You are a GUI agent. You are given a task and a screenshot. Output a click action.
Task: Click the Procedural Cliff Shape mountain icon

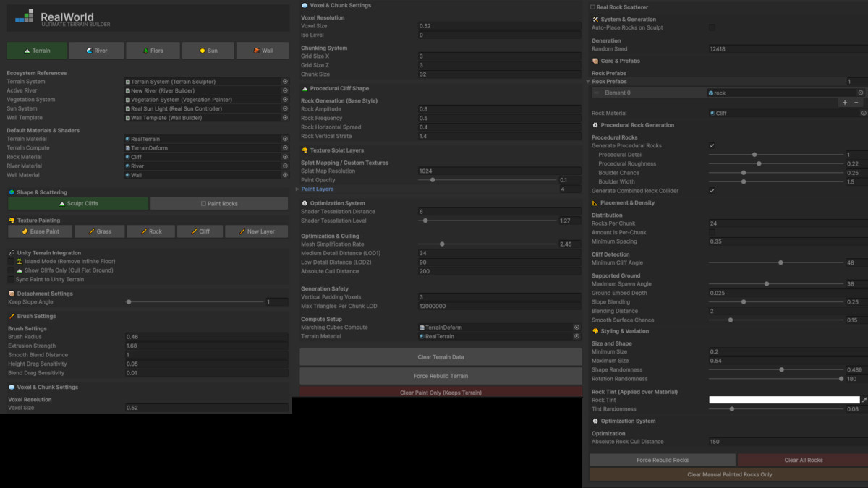click(305, 89)
